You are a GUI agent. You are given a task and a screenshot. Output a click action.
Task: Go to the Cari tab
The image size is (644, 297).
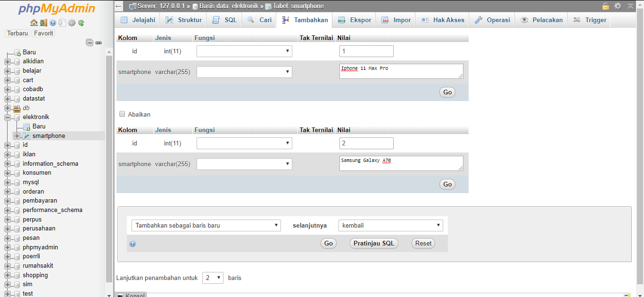(x=259, y=20)
